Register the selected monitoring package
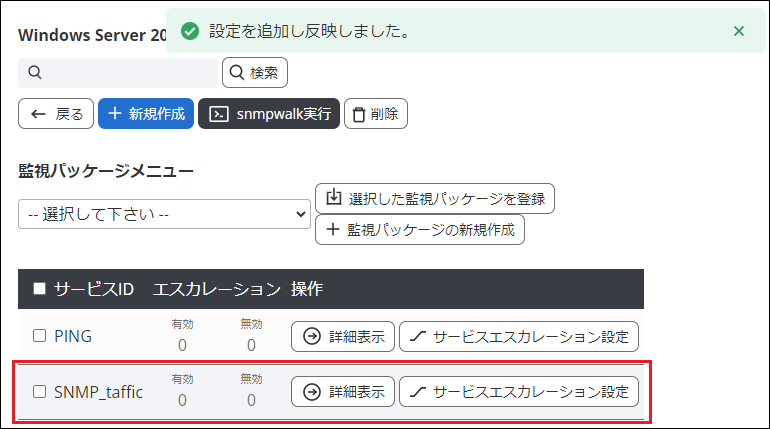 [435, 199]
